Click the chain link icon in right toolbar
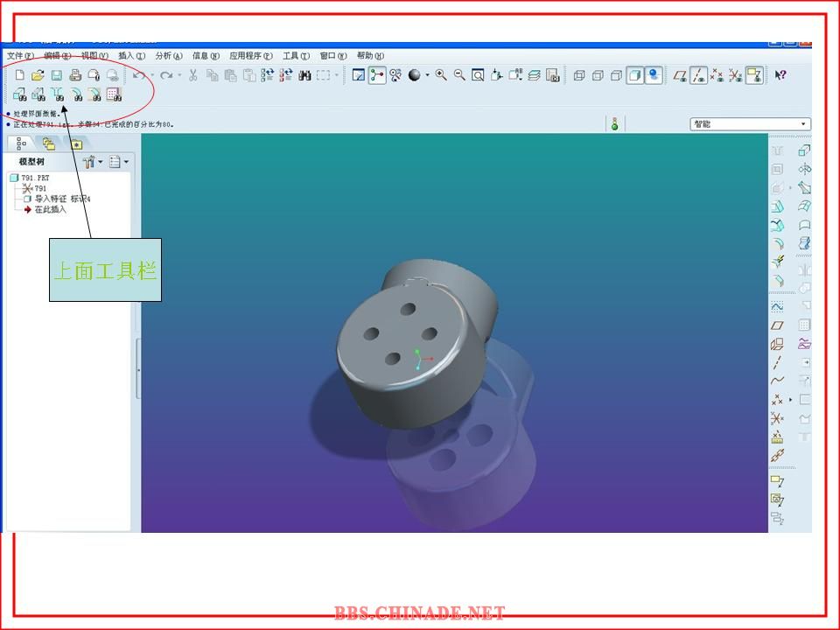The width and height of the screenshot is (840, 630). pos(777,455)
